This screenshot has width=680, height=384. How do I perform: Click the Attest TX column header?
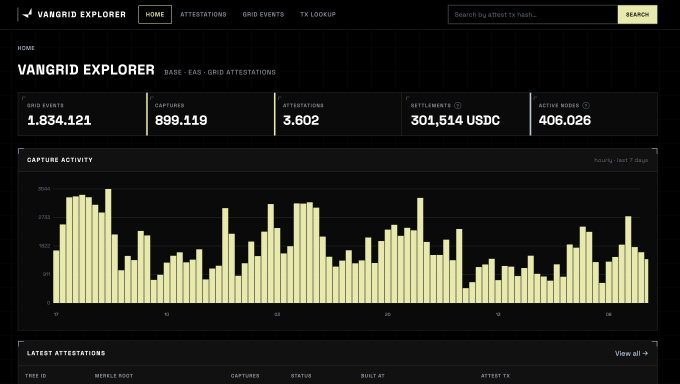click(495, 376)
